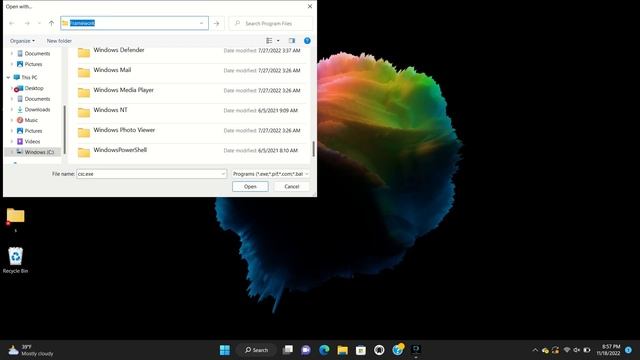Select Videos in the navigation pane
The height and width of the screenshot is (360, 640).
coord(32,141)
